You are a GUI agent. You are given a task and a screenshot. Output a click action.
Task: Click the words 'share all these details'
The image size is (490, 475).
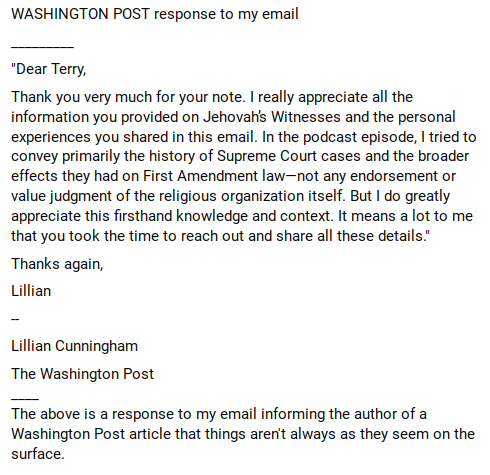(x=350, y=236)
